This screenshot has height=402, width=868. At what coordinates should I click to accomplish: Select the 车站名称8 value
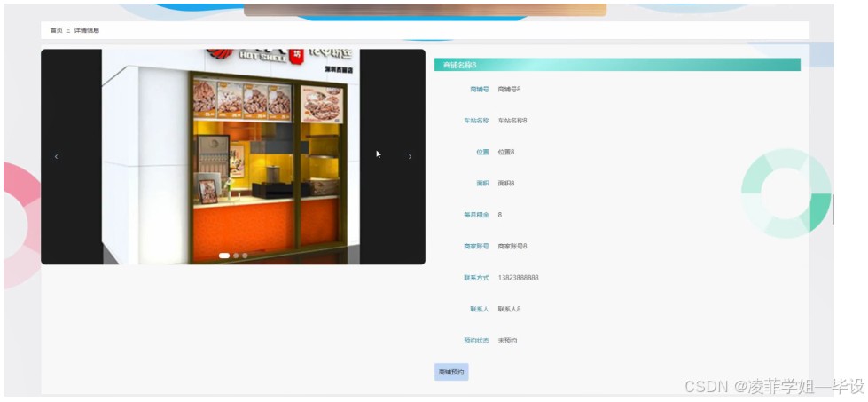pyautogui.click(x=512, y=120)
